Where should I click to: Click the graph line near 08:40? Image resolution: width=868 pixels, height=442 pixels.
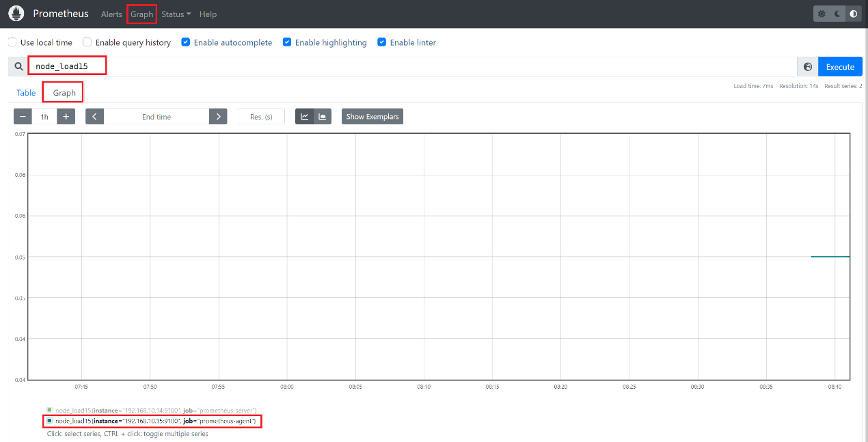tap(830, 257)
